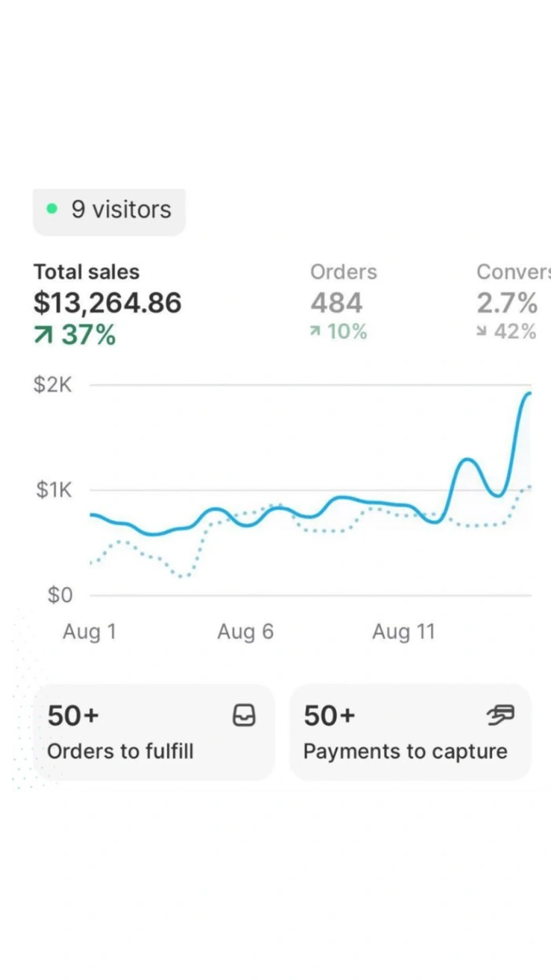Open the 9 visitors pill
Viewport: 551px width, 980px height.
109,210
